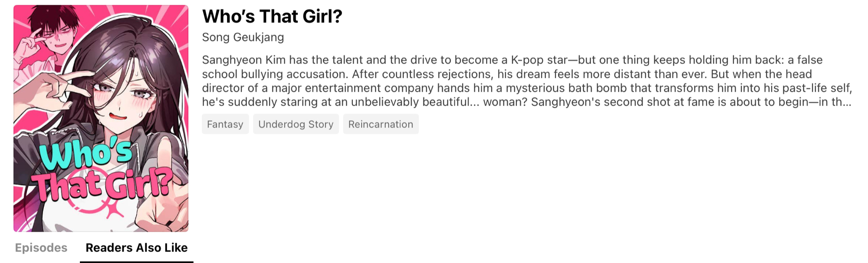Switch to the Episodes tab

click(41, 248)
